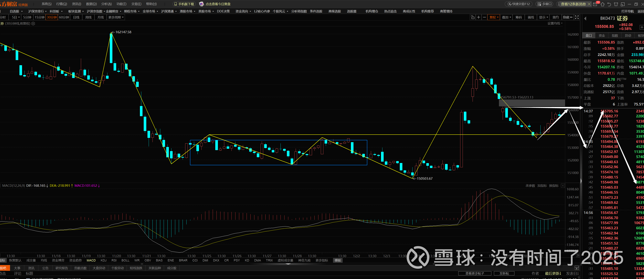Click the undo back arrow icon
The width and height of the screenshot is (644, 279).
tap(609, 4)
